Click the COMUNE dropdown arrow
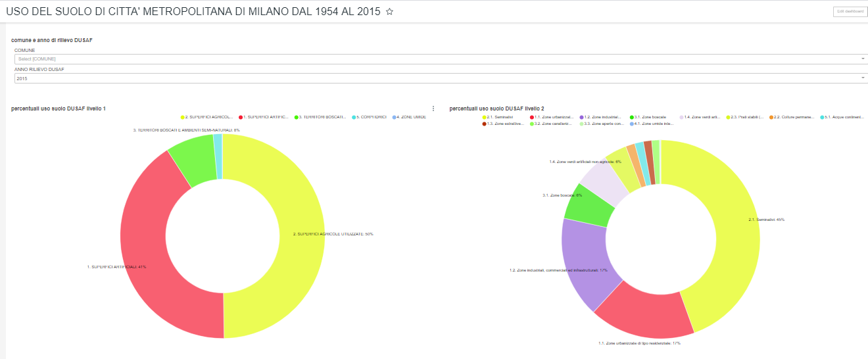 [x=862, y=59]
